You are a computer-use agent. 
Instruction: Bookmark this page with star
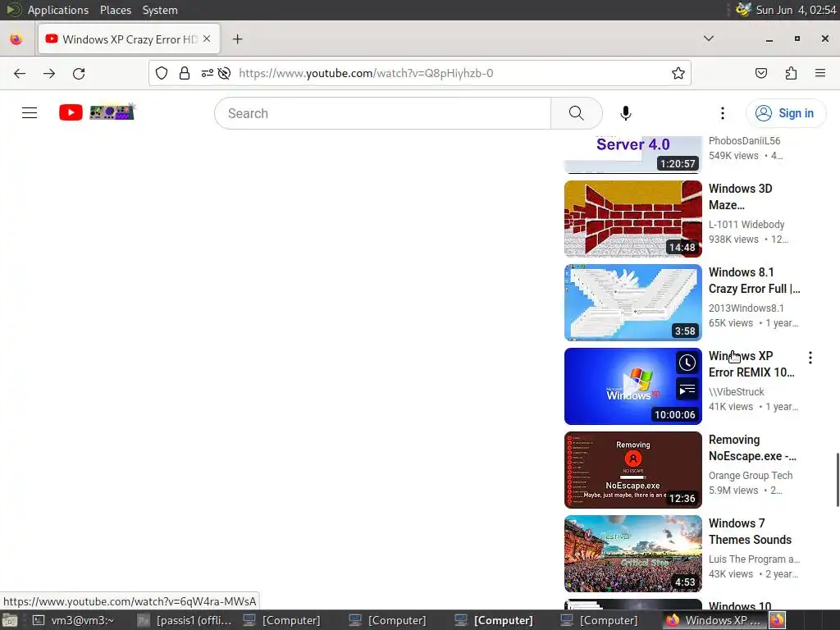coord(678,73)
